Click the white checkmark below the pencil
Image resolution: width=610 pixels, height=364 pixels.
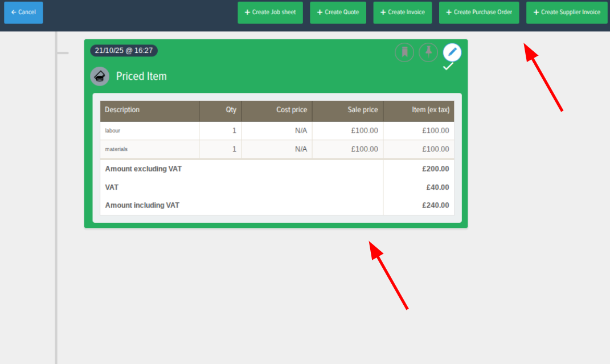pos(448,67)
